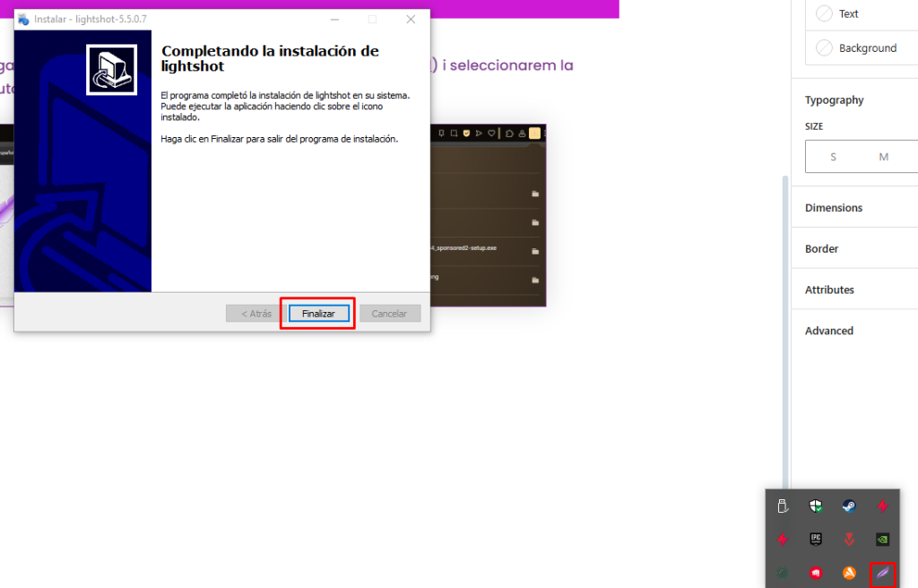Choose size S in Typography
The width and height of the screenshot is (918, 588).
[833, 157]
